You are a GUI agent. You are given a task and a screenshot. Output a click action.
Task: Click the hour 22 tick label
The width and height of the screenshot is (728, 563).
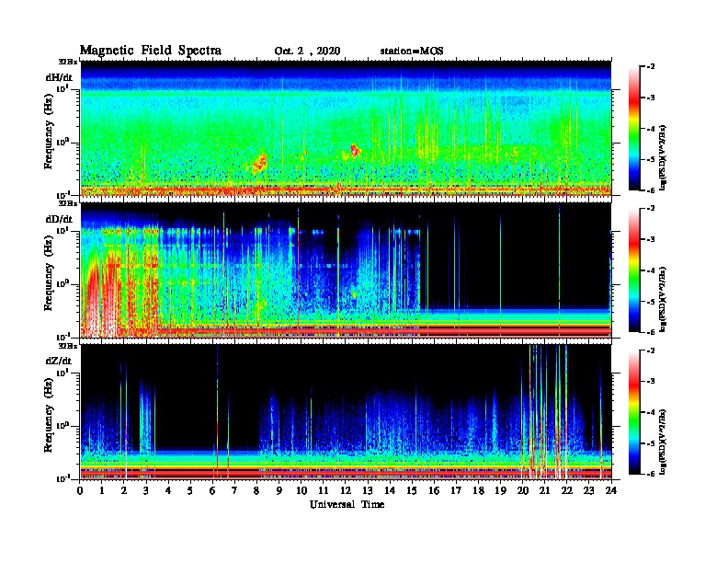point(567,490)
